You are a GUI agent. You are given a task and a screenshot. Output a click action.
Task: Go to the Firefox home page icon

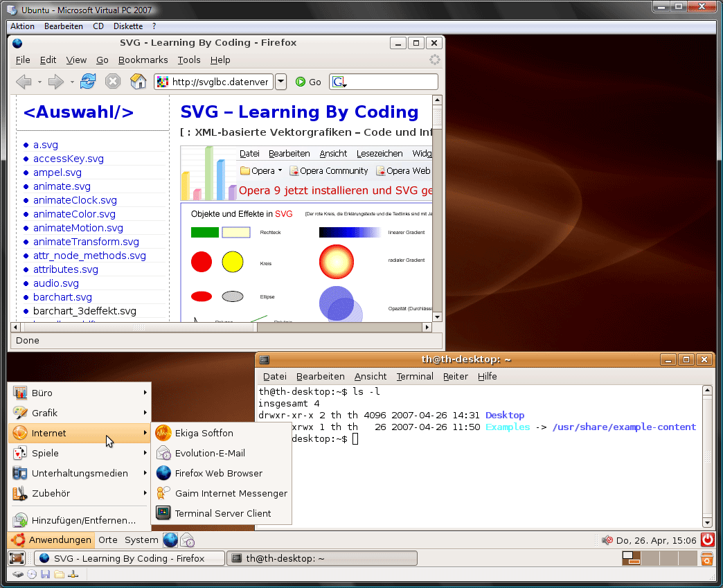(x=138, y=82)
